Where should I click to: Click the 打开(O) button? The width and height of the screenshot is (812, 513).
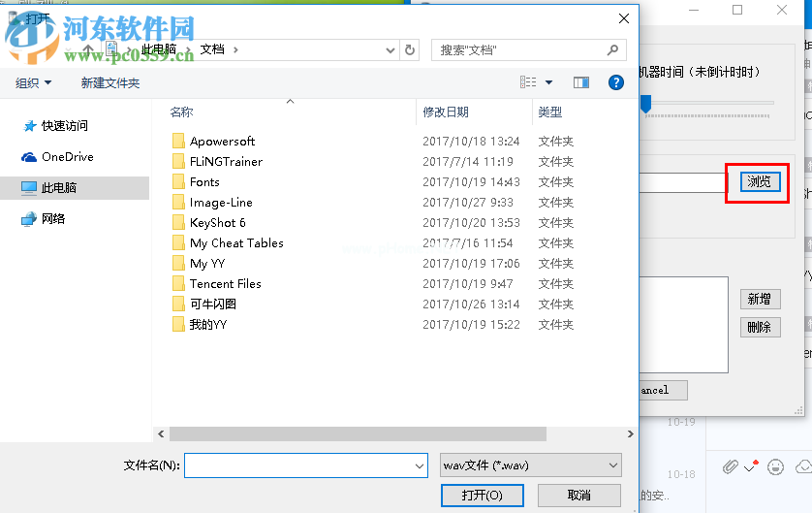483,496
